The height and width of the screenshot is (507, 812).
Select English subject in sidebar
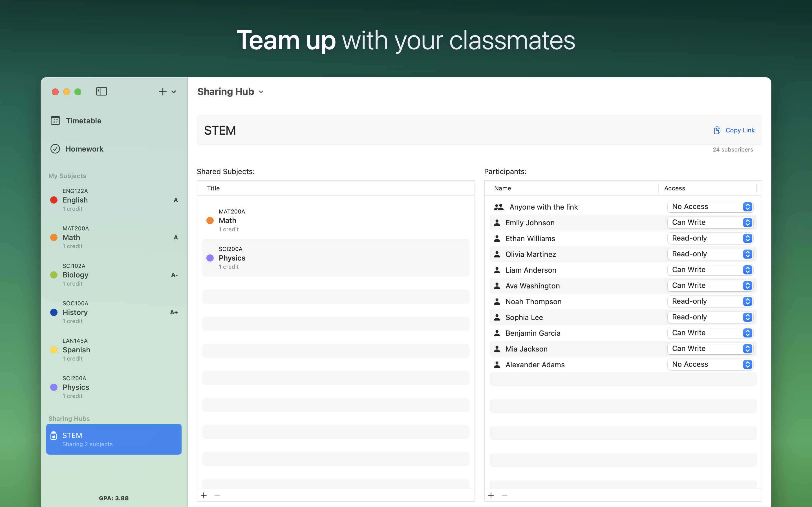click(75, 200)
